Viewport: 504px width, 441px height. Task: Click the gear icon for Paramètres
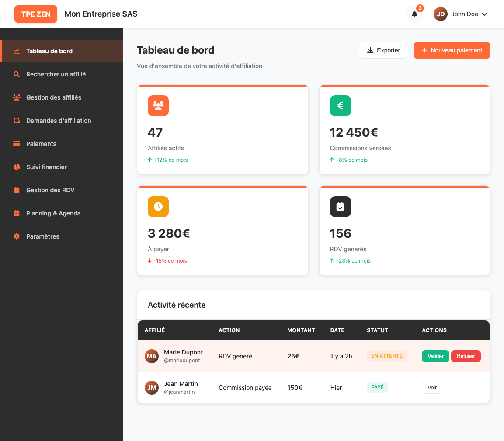tap(17, 236)
